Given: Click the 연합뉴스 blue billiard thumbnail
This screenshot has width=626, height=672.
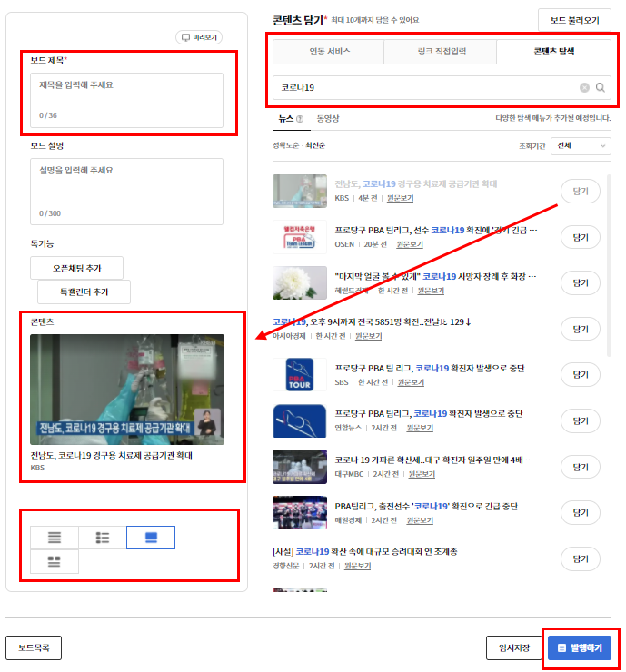Looking at the screenshot, I should (x=300, y=420).
